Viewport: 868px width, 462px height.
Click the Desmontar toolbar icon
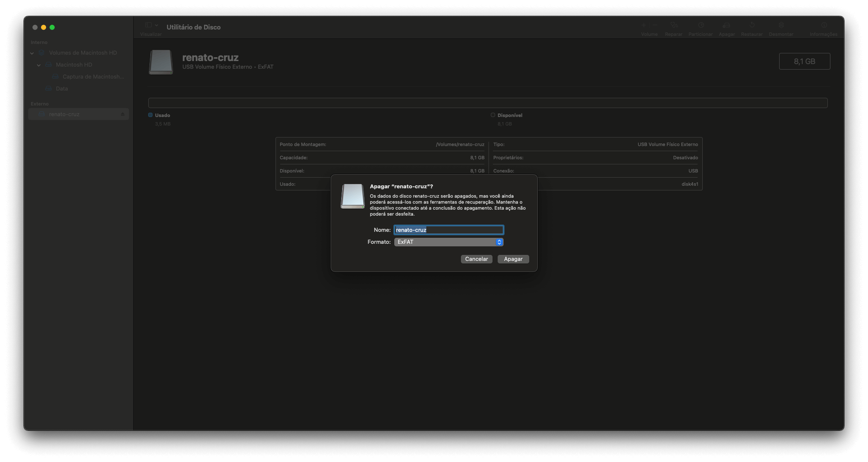pos(781,25)
